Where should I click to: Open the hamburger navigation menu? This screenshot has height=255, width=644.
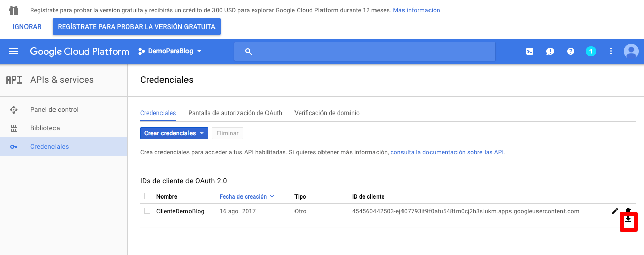[14, 51]
